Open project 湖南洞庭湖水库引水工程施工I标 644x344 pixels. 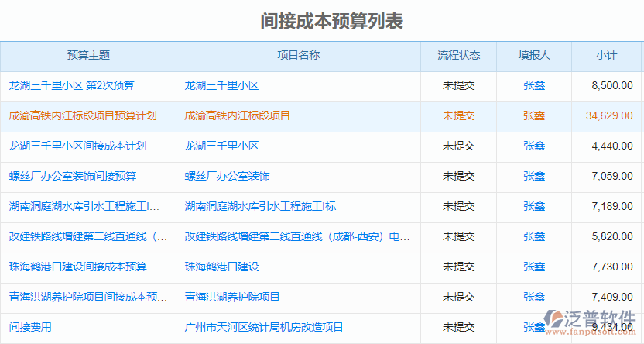260,206
